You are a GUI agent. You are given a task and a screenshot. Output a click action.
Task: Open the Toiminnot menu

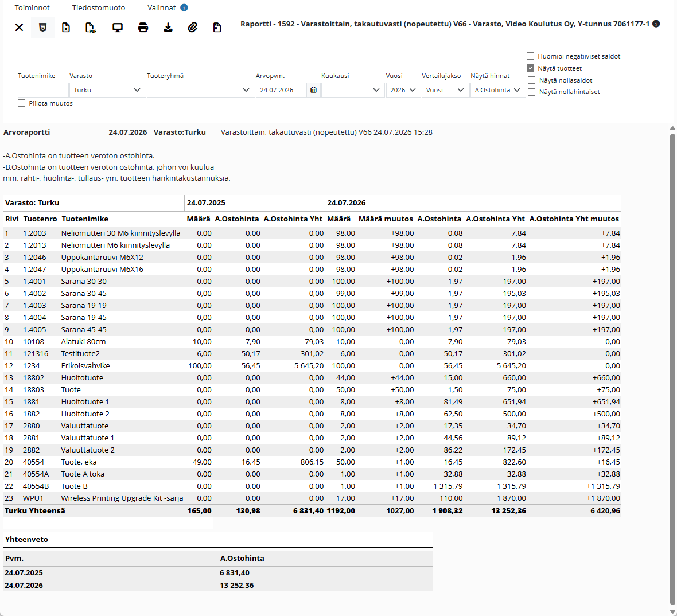pyautogui.click(x=32, y=8)
